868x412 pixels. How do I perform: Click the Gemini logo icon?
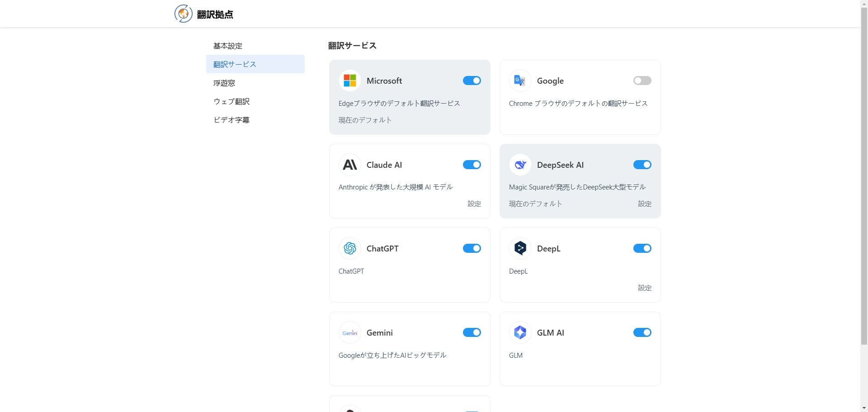point(350,332)
